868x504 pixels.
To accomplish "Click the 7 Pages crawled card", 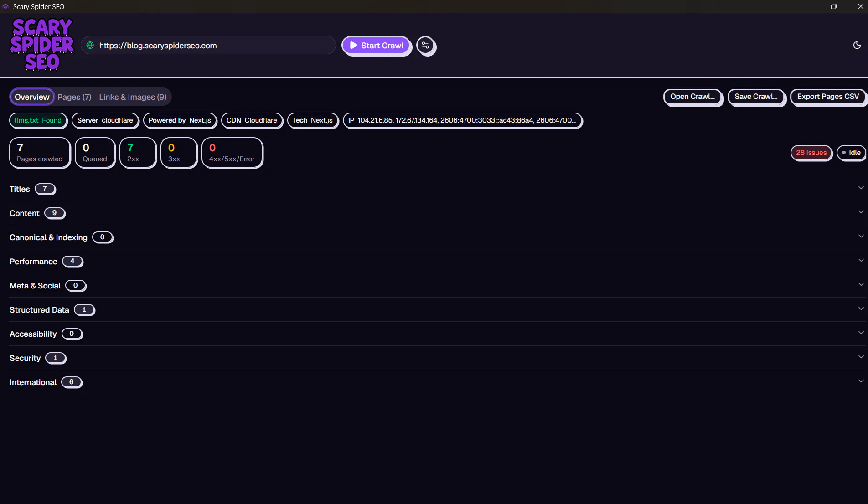I will [x=40, y=153].
